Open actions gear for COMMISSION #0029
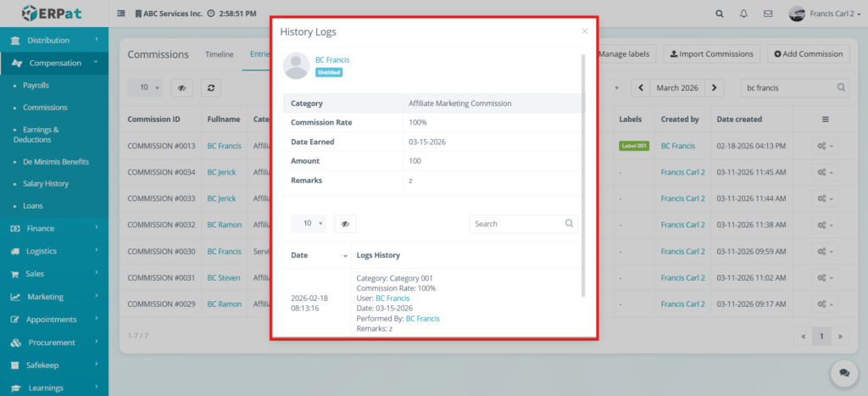 click(x=824, y=304)
